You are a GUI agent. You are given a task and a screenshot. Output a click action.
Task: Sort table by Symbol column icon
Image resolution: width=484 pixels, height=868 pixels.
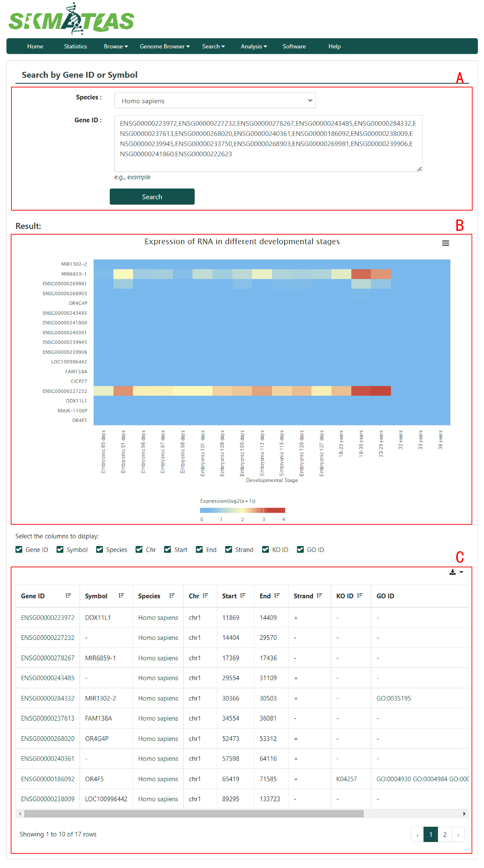tap(121, 595)
